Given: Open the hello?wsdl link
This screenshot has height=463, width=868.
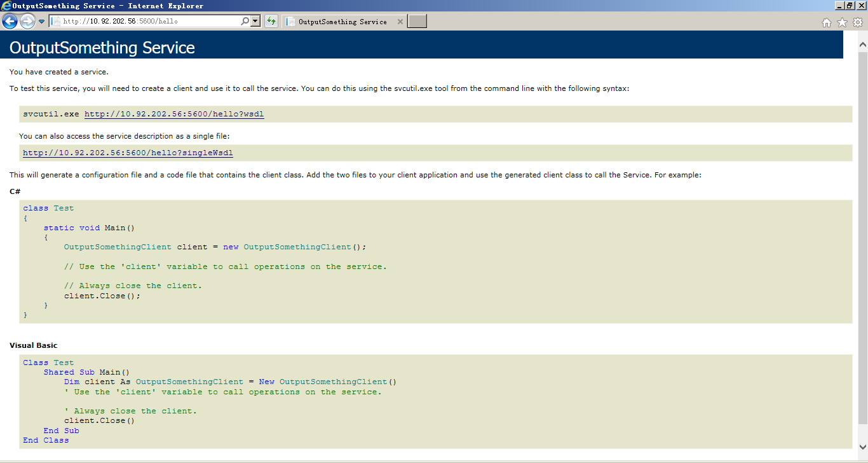Looking at the screenshot, I should (174, 114).
